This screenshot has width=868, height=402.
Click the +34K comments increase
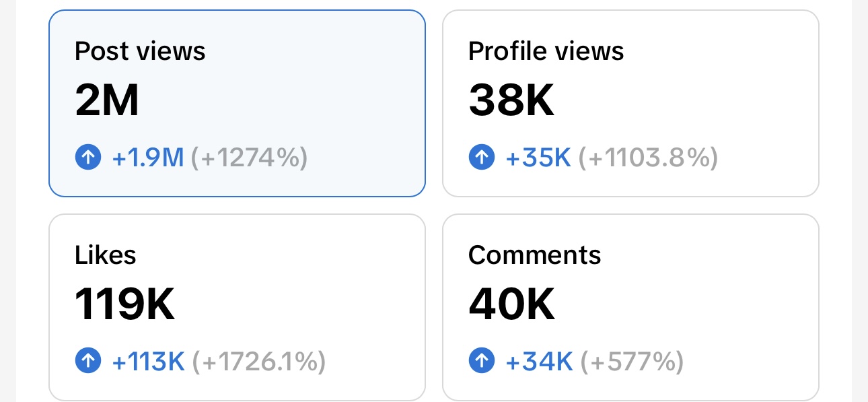[539, 362]
